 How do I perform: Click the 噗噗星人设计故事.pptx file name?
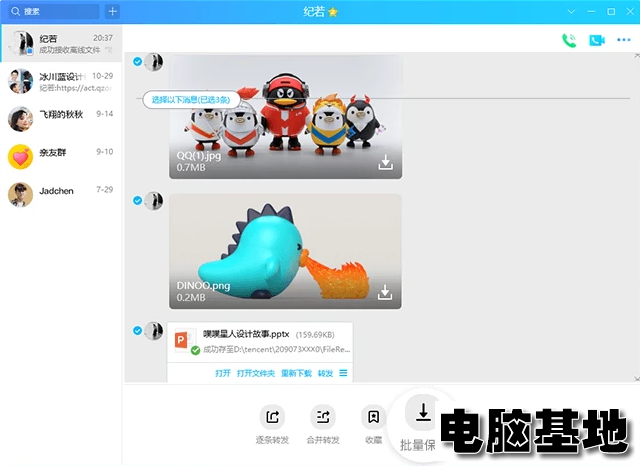[x=246, y=334]
